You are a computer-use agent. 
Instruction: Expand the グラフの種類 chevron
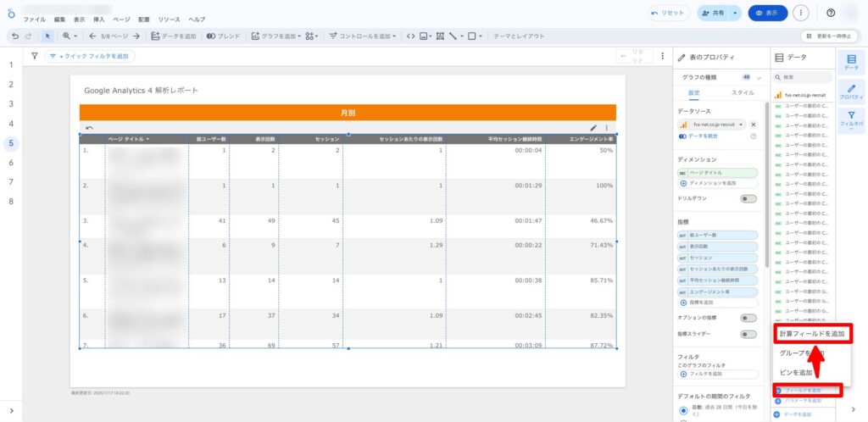pyautogui.click(x=759, y=77)
